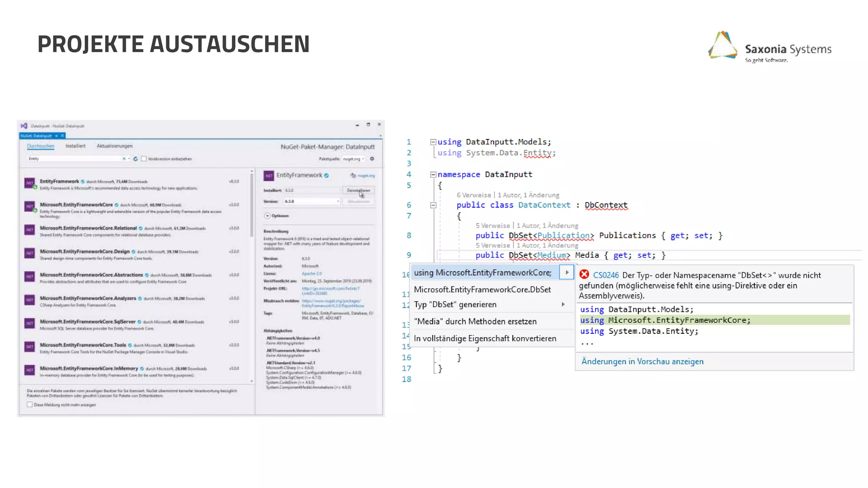Choose 'Typ "DbSet" generieren' quick action
This screenshot has width=868, height=488.
point(455,305)
